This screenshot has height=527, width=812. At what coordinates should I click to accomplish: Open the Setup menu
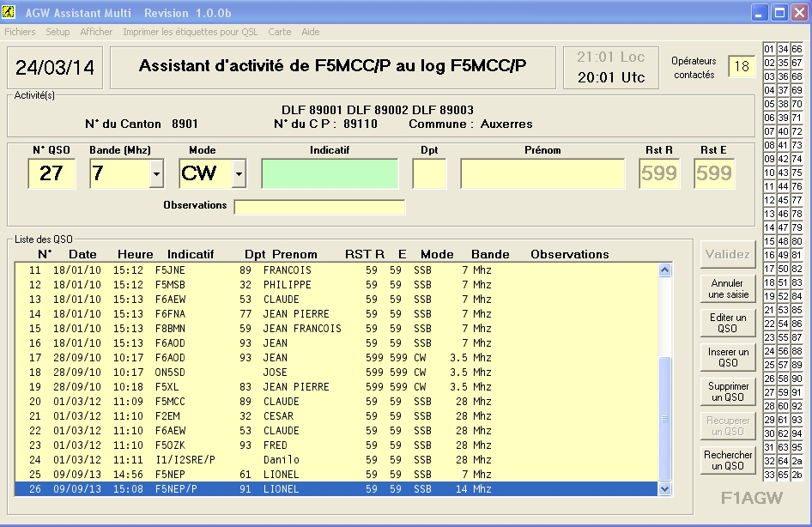pos(58,32)
